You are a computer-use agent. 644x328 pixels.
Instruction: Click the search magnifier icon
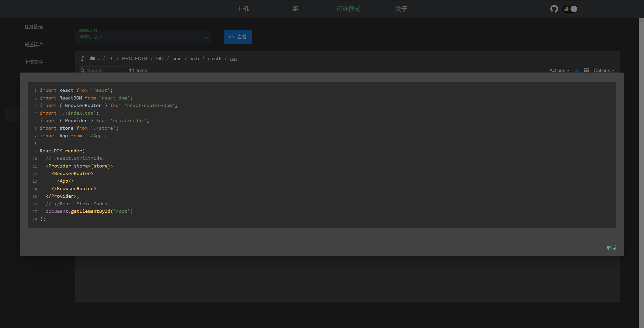[83, 70]
